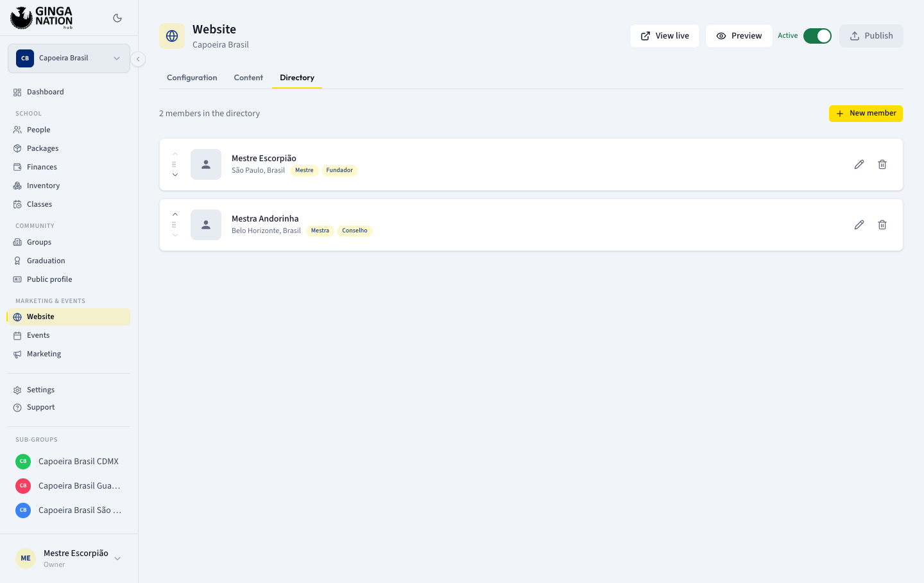924x583 pixels.
Task: Switch to the Content tab
Action: tap(248, 78)
